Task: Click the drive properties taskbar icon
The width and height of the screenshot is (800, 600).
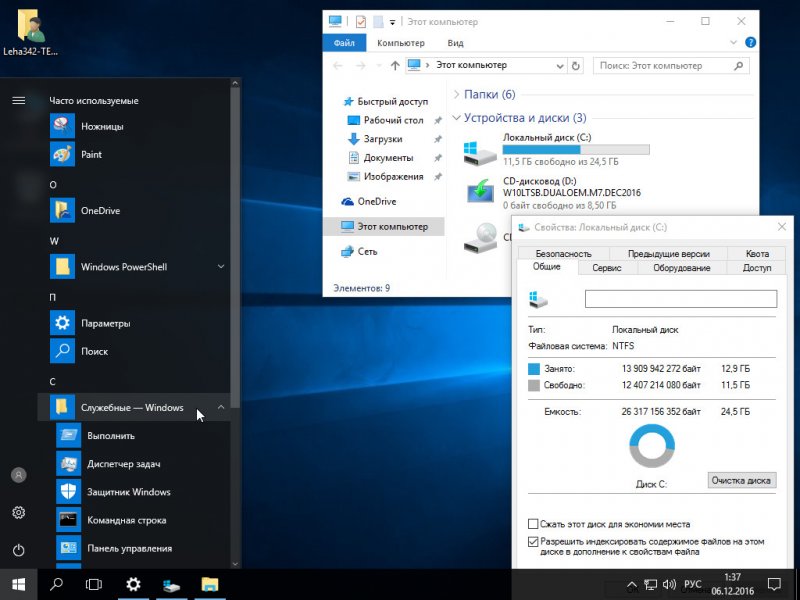Action: click(171, 585)
